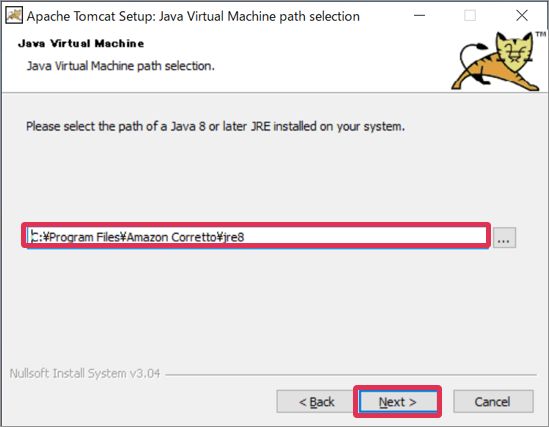
Task: Place cursor on 'Amazon Corretto' in the path
Action: click(x=172, y=237)
